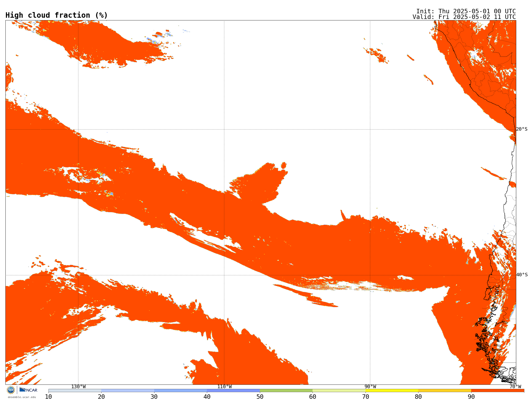The width and height of the screenshot is (532, 400).
Task: Click the colorbar tick label 20
Action: tap(101, 397)
